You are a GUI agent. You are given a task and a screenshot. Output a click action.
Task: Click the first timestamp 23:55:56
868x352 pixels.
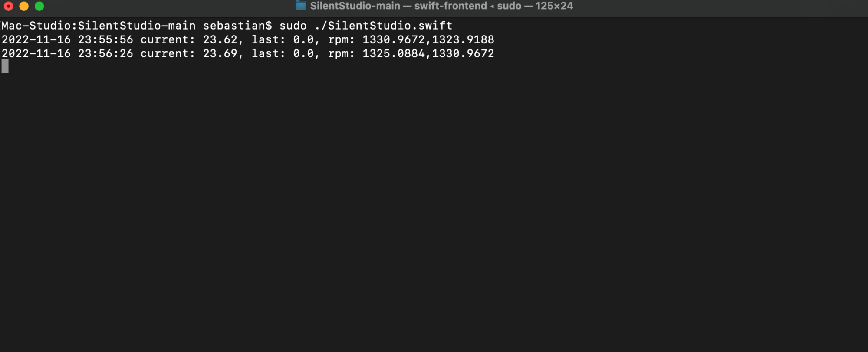point(105,39)
